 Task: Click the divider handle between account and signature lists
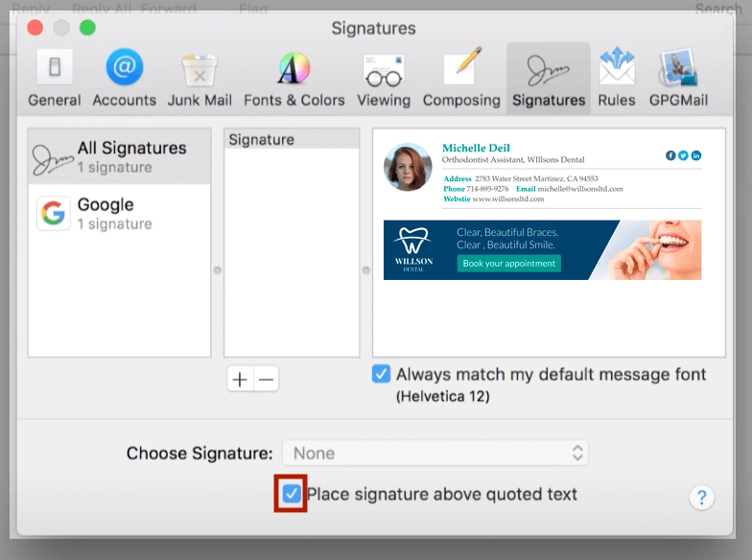click(x=217, y=270)
